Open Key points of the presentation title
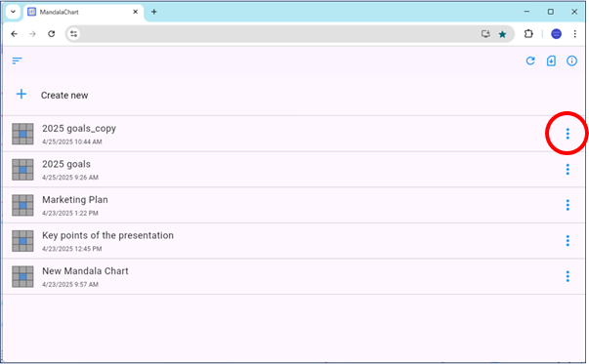The height and width of the screenshot is (364, 589). pyautogui.click(x=107, y=235)
